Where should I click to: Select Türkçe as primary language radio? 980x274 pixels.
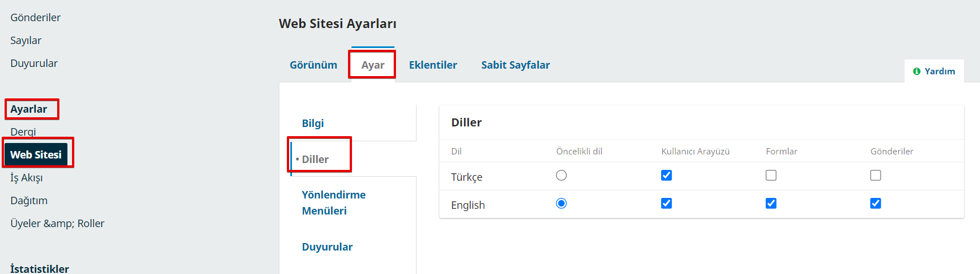click(561, 176)
